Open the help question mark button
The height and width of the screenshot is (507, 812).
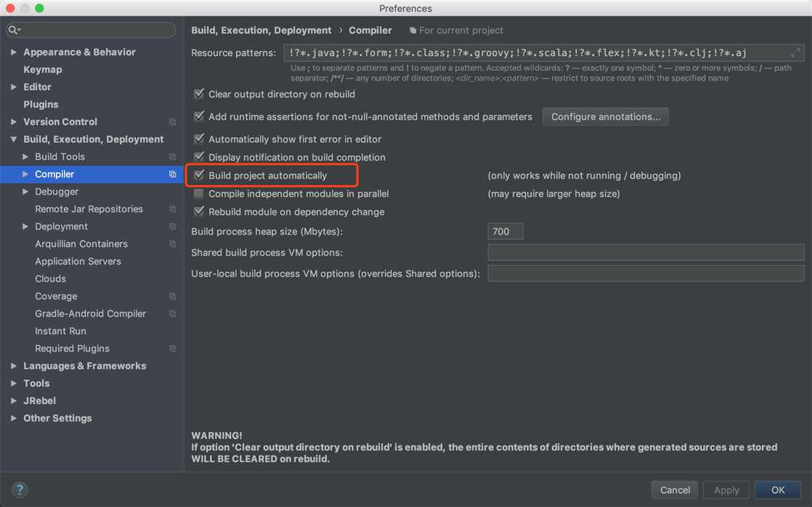20,490
